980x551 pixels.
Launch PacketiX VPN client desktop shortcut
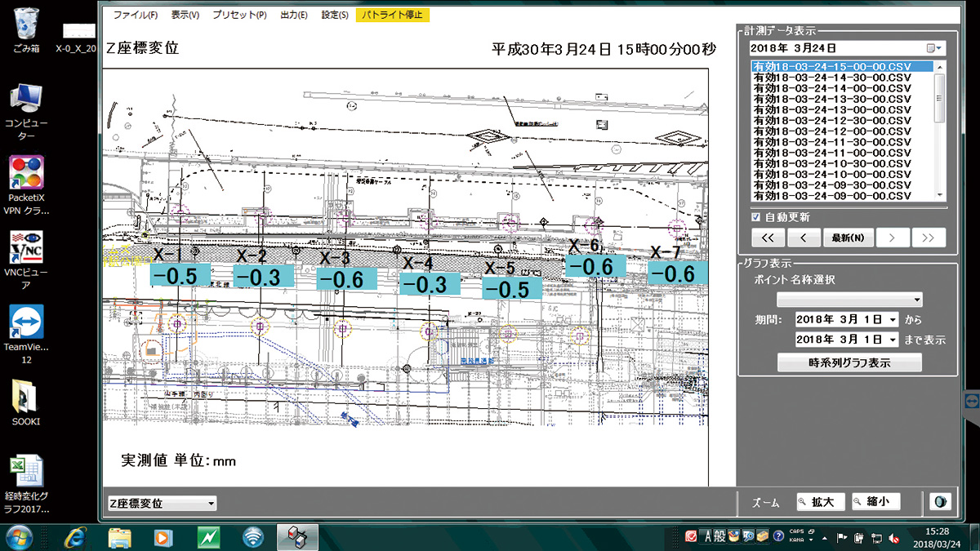[27, 185]
